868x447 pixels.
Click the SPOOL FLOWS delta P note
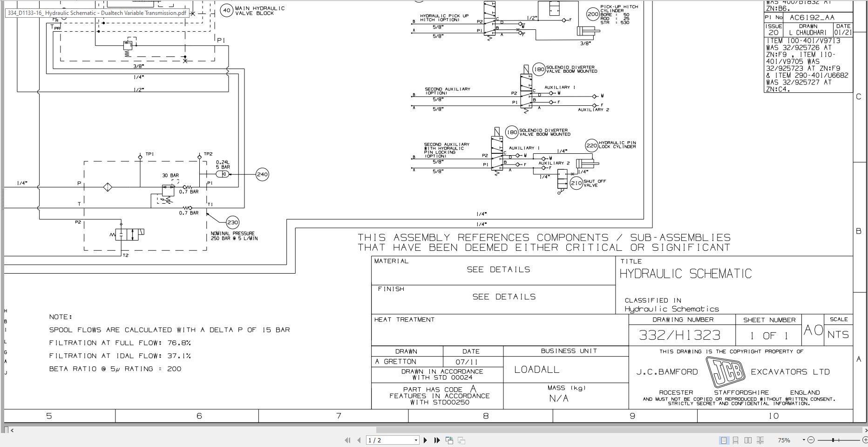(x=170, y=330)
